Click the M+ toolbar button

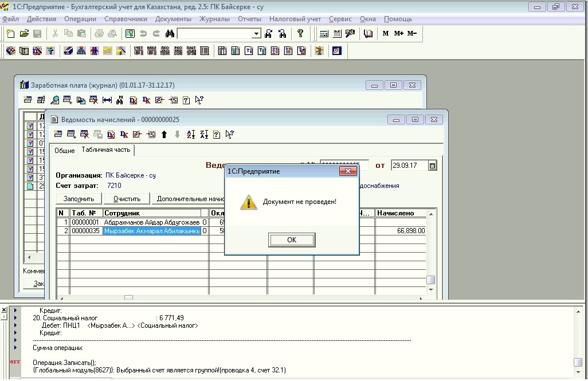pyautogui.click(x=398, y=34)
